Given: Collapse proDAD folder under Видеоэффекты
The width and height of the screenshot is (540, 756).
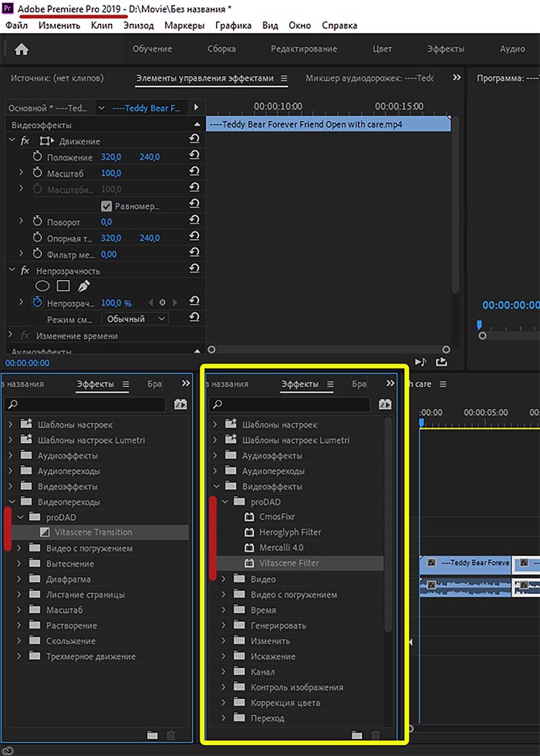Looking at the screenshot, I should (224, 501).
